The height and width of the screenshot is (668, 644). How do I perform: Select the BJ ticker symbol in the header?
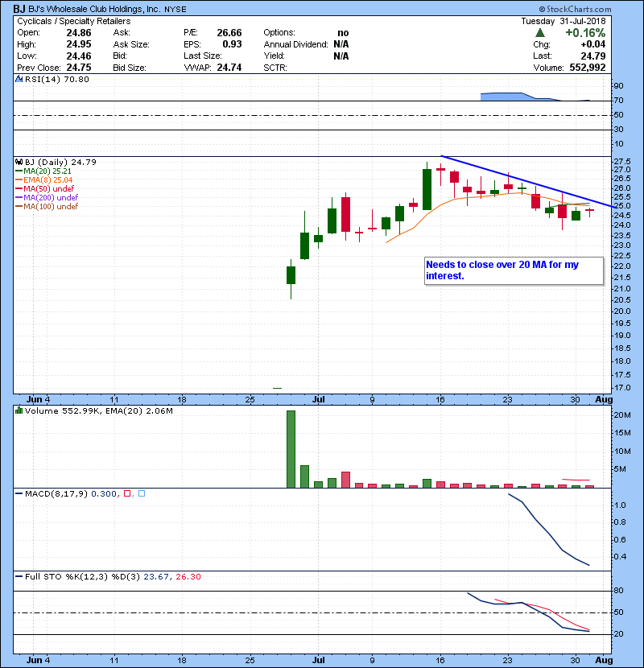[19, 9]
